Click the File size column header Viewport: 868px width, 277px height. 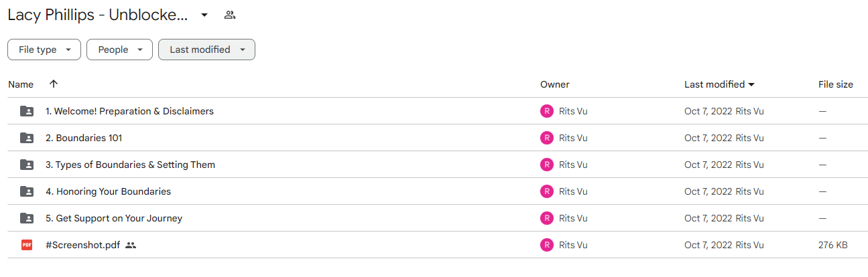click(836, 84)
